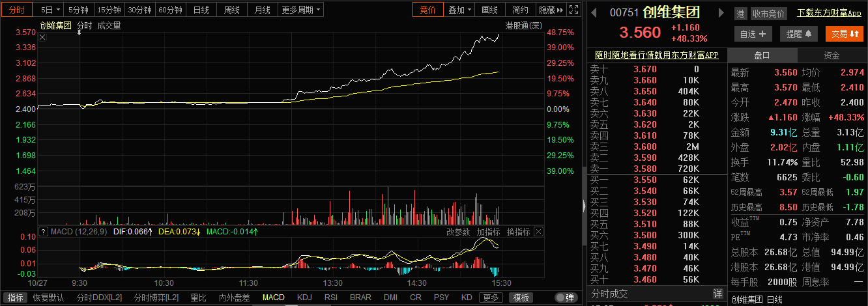The image size is (868, 306).
Task: Switch to 周线 weekly chart
Action: 232,10
